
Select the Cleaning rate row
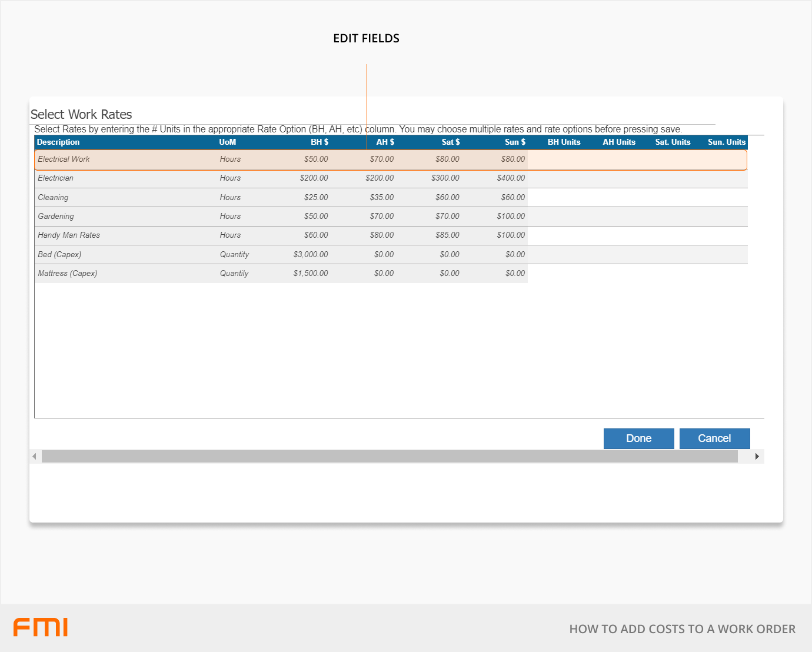pyautogui.click(x=53, y=198)
